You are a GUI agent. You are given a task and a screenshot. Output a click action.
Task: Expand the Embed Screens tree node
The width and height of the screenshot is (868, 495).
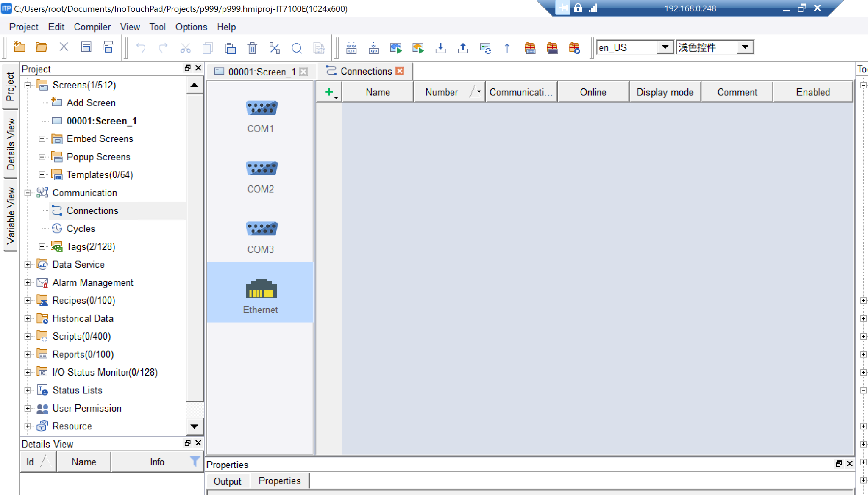click(42, 139)
